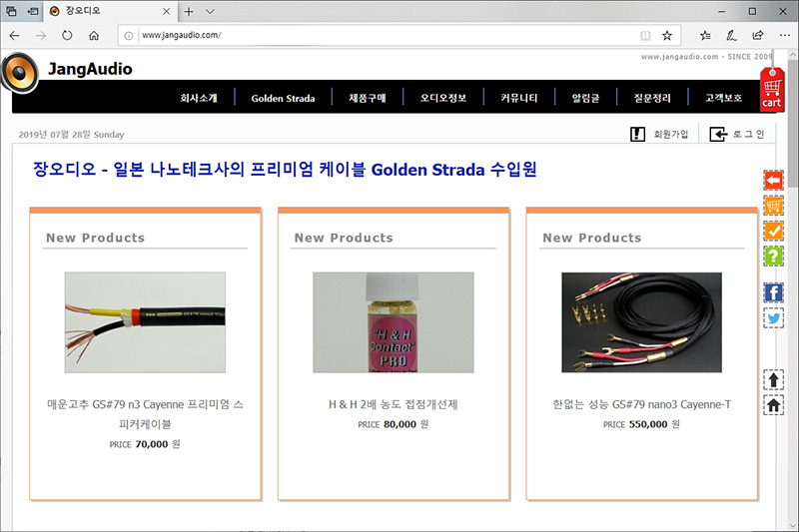Select the 장오디오 browser tab

110,11
